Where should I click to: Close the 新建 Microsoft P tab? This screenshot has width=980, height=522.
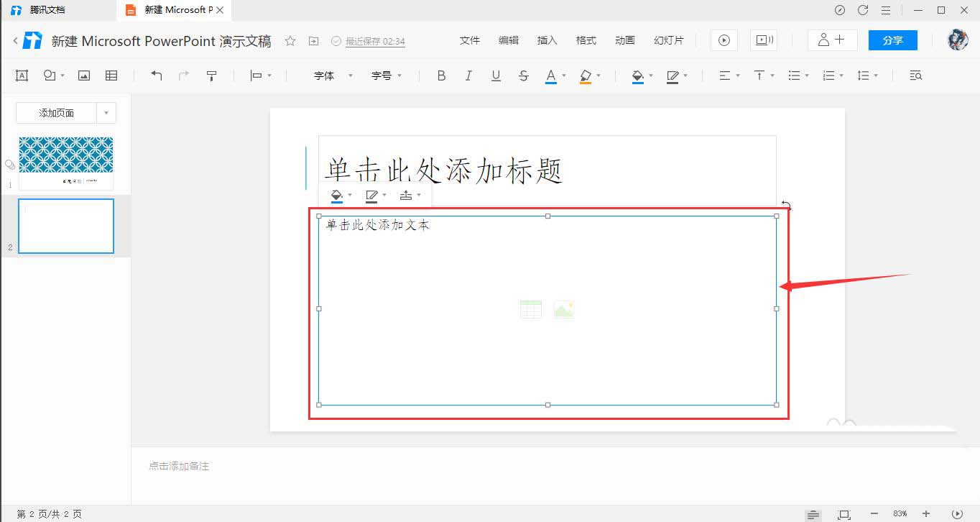click(x=221, y=10)
